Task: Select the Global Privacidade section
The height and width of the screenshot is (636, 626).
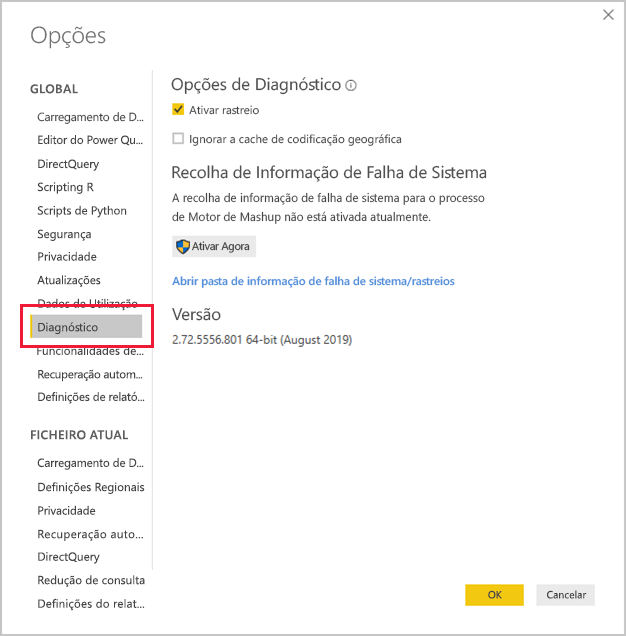Action: pyautogui.click(x=67, y=257)
